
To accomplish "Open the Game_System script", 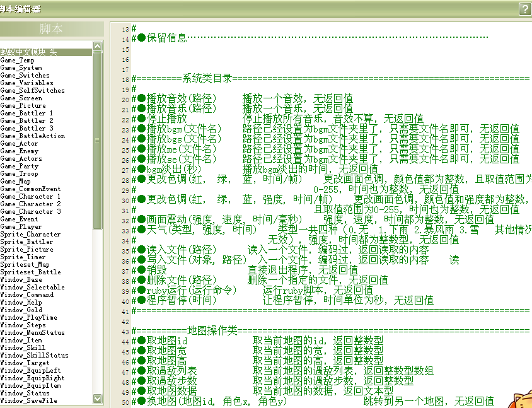I will pyautogui.click(x=21, y=67).
